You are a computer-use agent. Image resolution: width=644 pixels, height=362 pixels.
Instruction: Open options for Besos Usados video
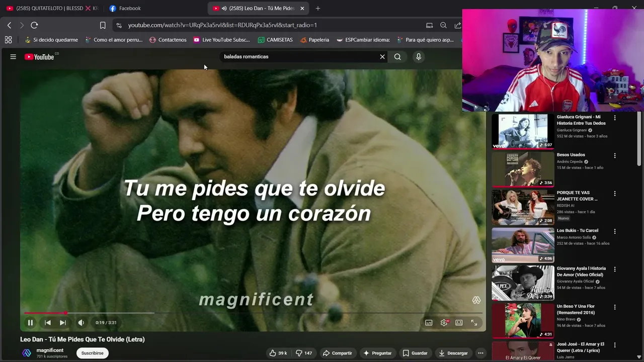click(x=614, y=155)
